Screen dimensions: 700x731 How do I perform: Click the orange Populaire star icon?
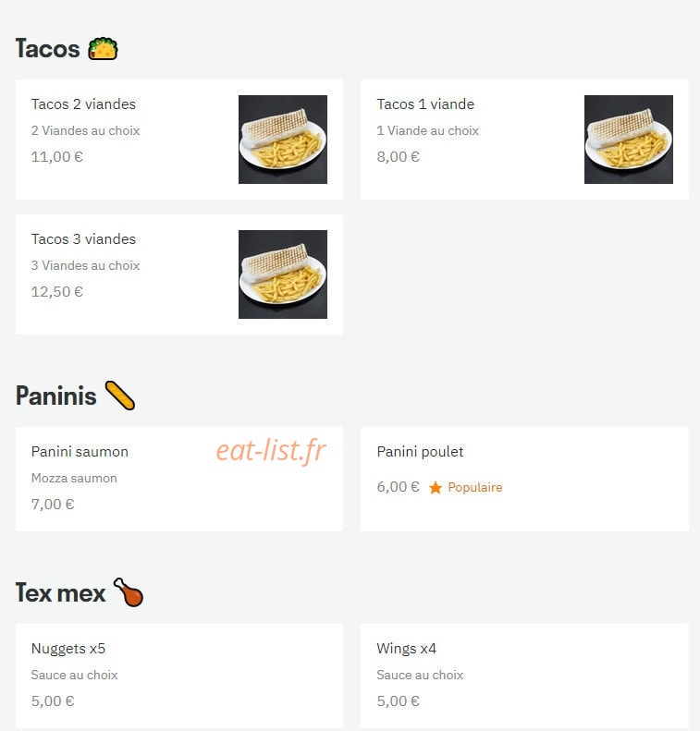coord(436,488)
